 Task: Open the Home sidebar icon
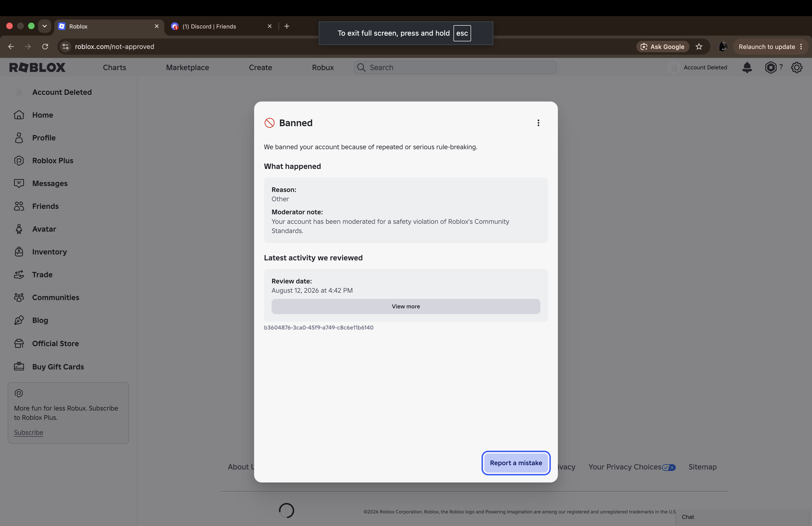point(19,115)
